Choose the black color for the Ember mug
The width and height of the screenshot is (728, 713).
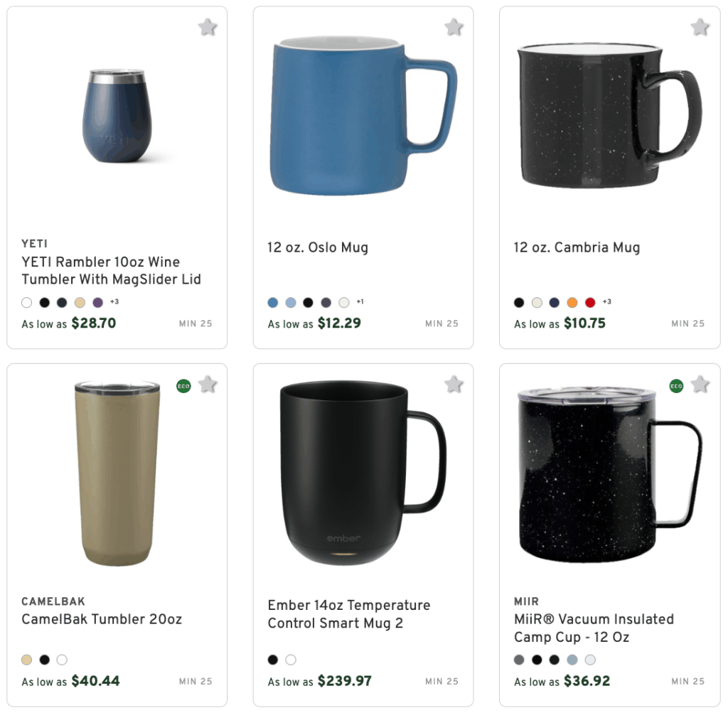pos(272,659)
